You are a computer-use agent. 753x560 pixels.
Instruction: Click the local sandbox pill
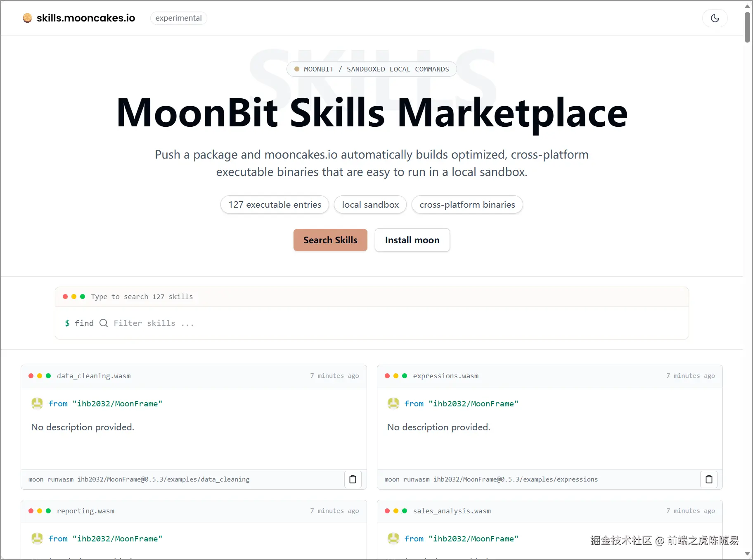[370, 205]
